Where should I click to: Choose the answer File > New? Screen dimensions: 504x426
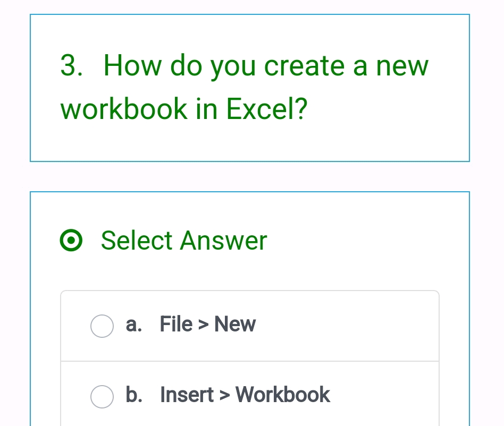coord(207,324)
